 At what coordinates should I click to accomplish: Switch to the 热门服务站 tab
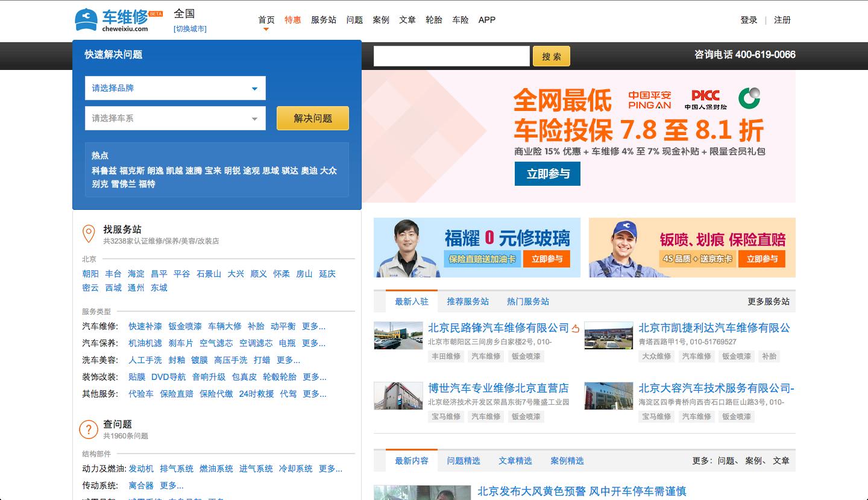(x=528, y=302)
